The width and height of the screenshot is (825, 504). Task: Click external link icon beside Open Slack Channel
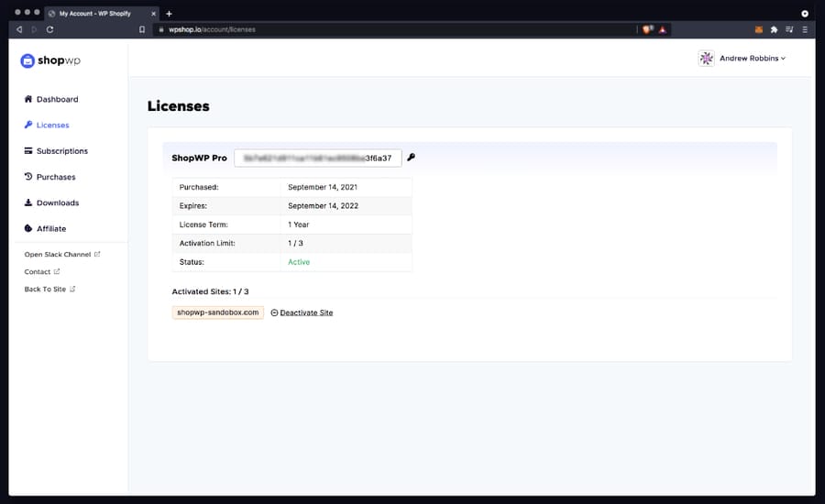click(97, 254)
